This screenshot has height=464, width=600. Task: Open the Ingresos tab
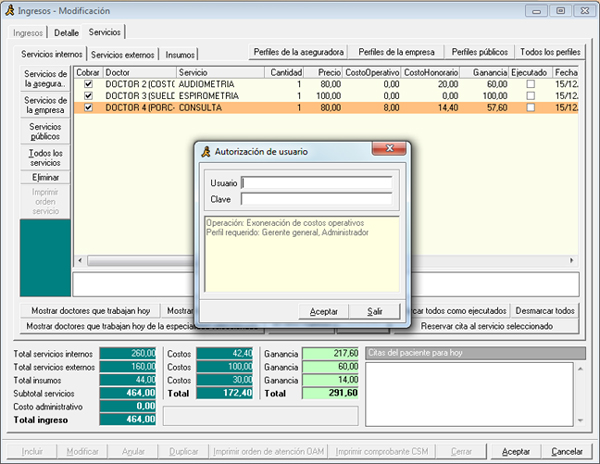point(28,33)
